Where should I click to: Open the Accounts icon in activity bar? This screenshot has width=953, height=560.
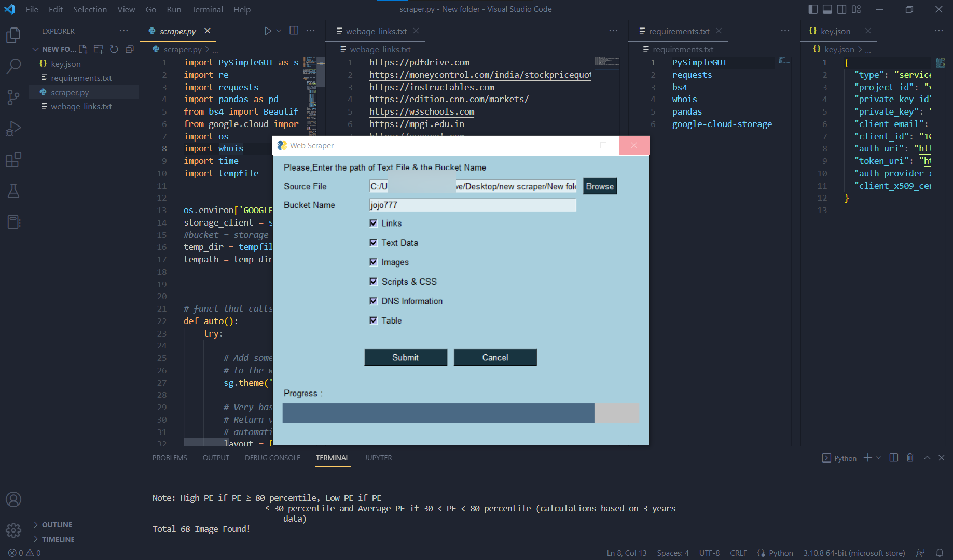coord(13,499)
